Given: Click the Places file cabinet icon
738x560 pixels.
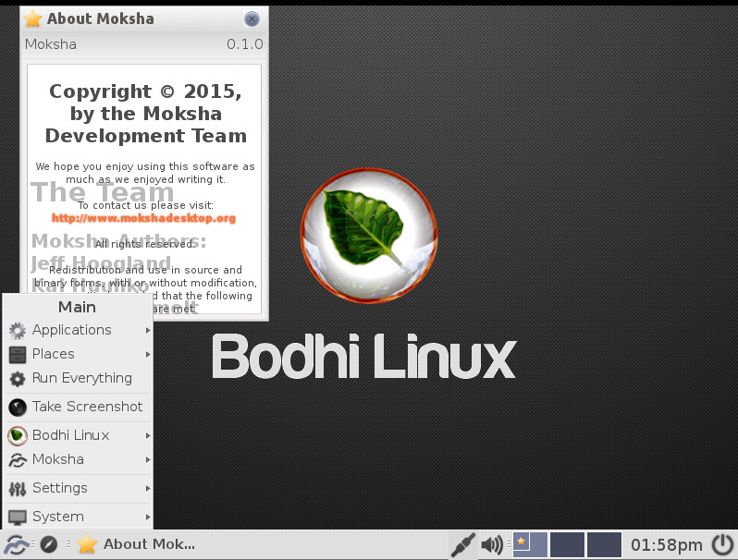Looking at the screenshot, I should [x=18, y=355].
